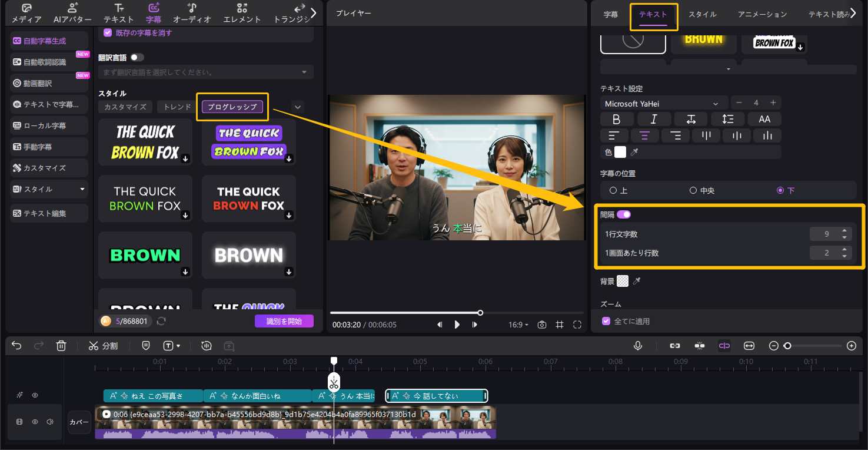Open the オーディオ tab
Image resolution: width=868 pixels, height=450 pixels.
coord(192,14)
